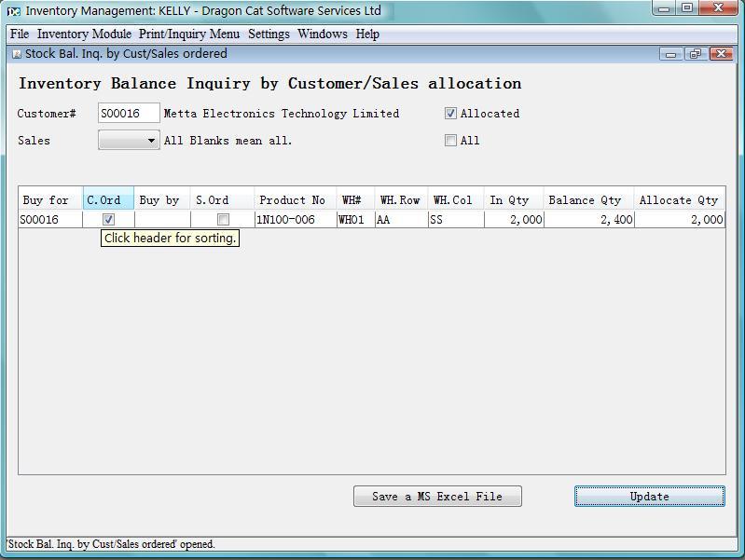Sort by Buy by column header

coord(162,200)
